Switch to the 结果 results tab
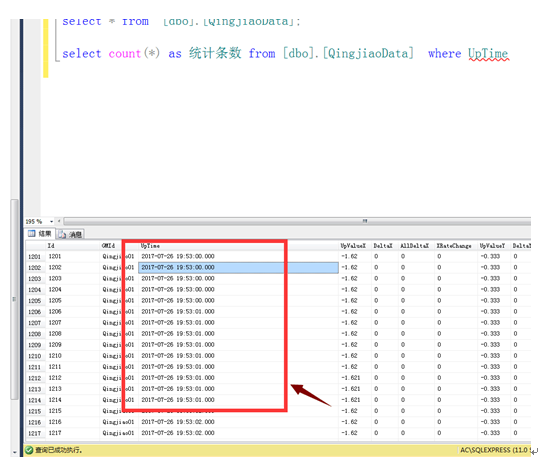The width and height of the screenshot is (538, 475). (40, 234)
